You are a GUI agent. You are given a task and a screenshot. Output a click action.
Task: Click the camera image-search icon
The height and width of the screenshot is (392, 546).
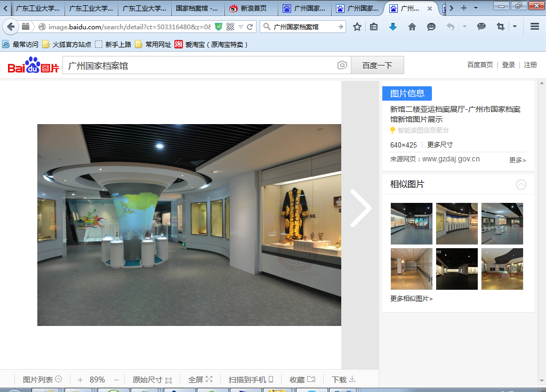point(342,66)
